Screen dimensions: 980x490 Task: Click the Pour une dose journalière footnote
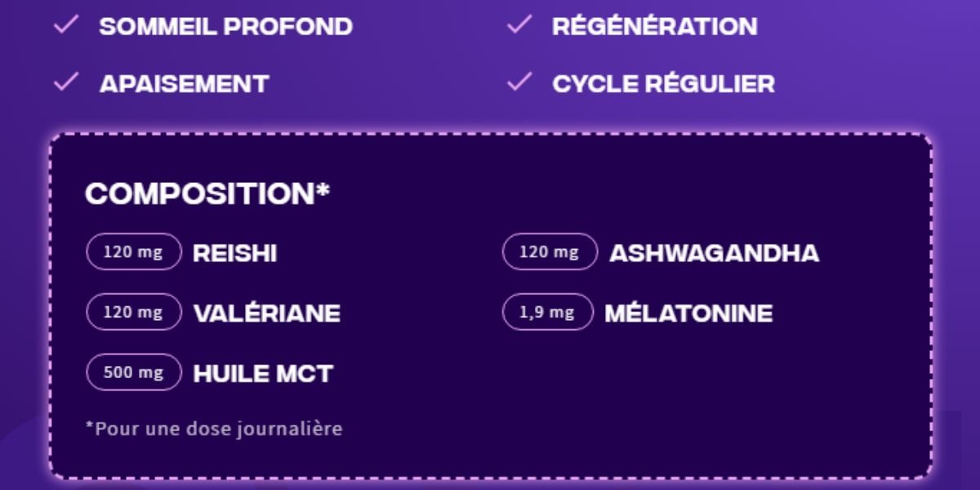click(x=214, y=429)
